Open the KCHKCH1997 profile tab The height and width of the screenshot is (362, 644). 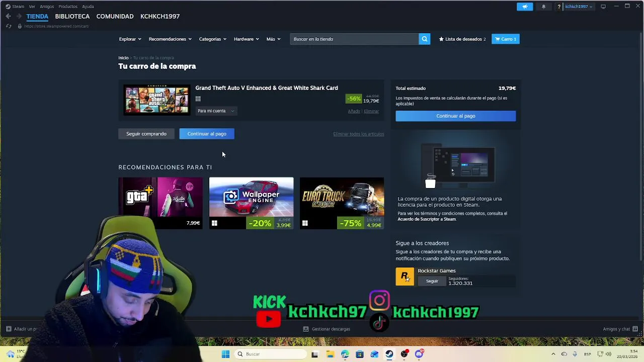point(160,16)
